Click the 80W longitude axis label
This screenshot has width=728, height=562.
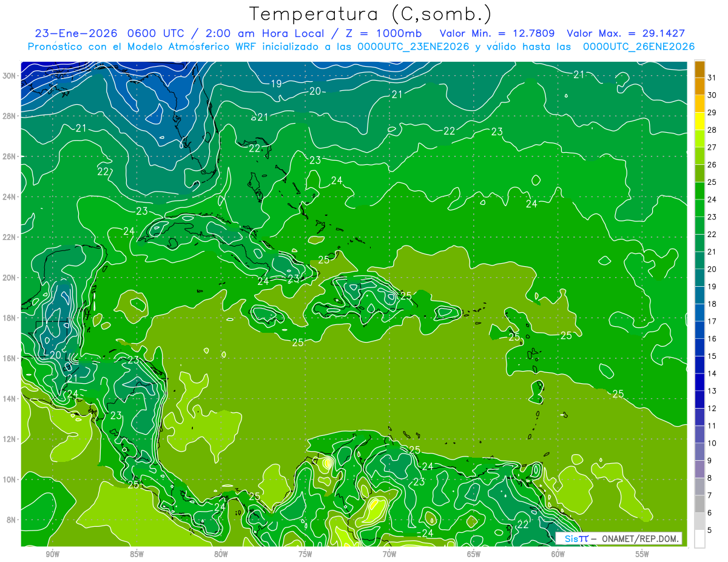221,554
